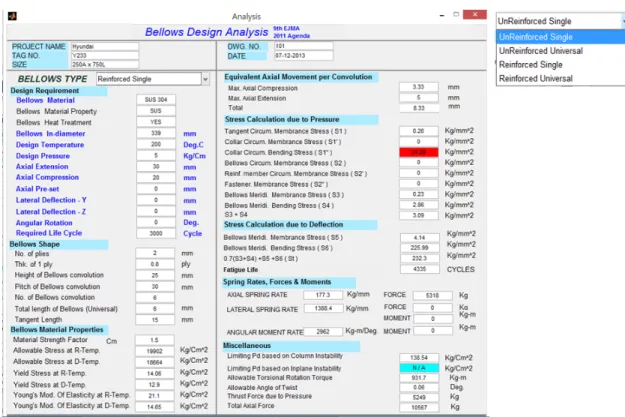The image size is (625, 417).
Task: Click Yield Stress at R-Temp. field
Action: click(x=155, y=374)
